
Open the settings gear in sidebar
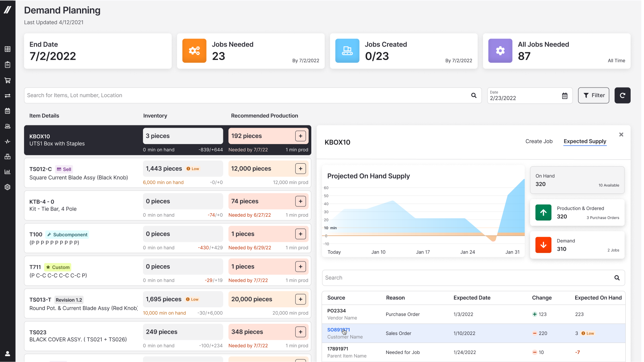[7, 187]
